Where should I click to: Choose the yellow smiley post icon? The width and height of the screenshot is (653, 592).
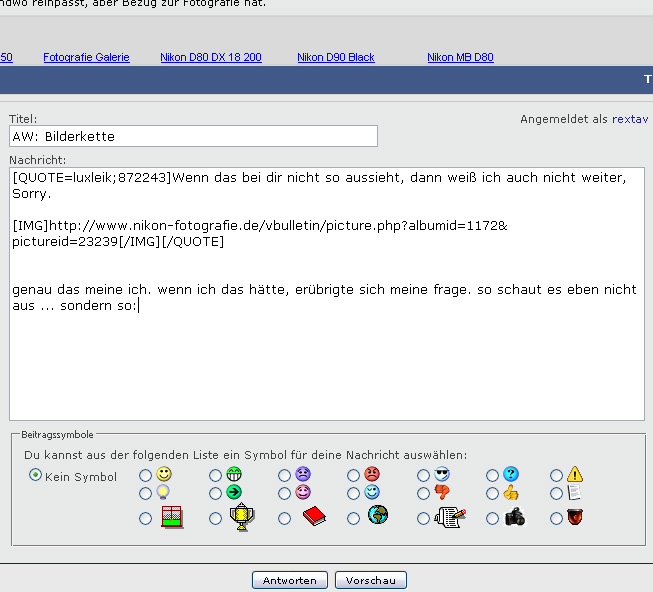click(x=164, y=474)
